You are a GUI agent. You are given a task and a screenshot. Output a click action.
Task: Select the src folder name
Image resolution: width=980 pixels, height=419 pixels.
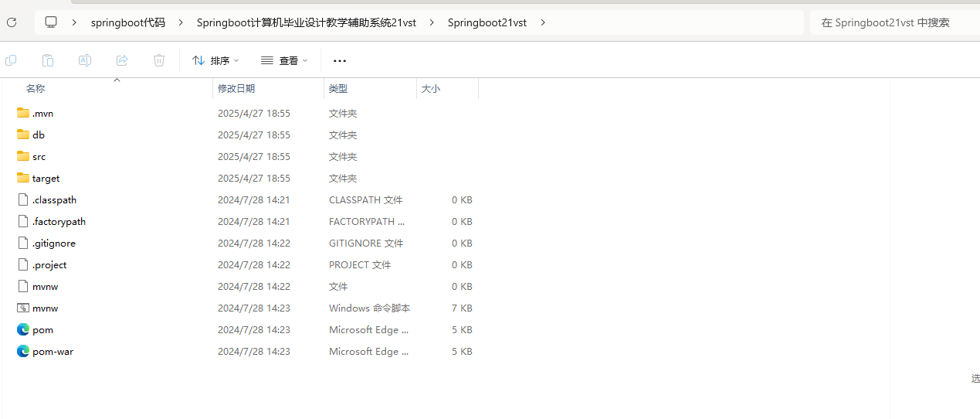(39, 156)
